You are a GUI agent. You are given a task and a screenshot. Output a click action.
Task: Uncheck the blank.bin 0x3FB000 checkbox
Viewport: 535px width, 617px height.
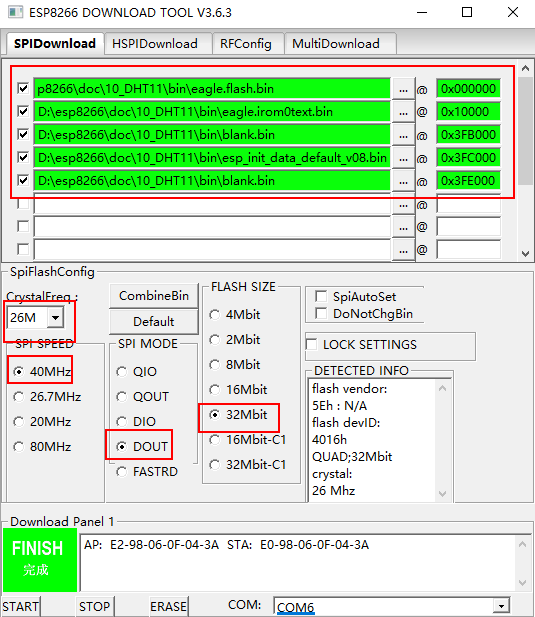pos(23,134)
